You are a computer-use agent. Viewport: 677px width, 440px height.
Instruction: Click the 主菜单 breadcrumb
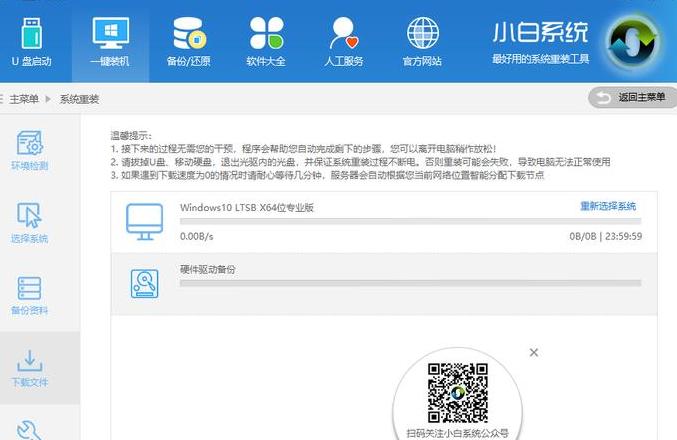[24, 99]
